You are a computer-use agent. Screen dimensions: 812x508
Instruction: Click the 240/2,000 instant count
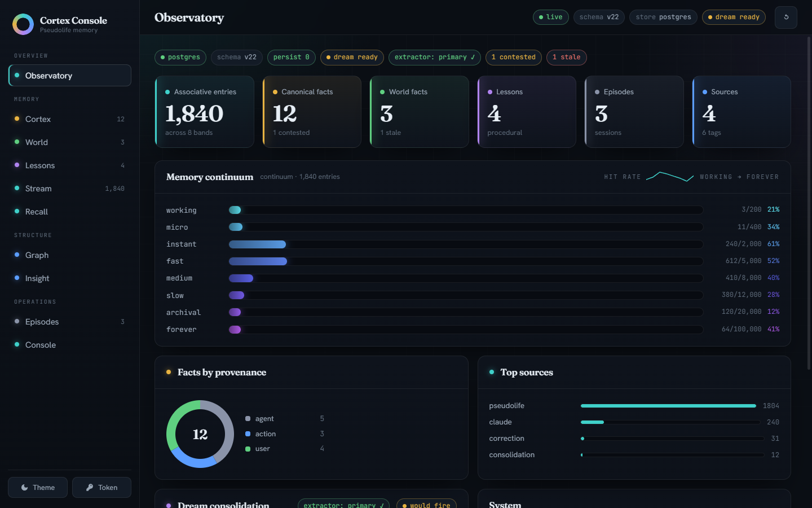pos(743,244)
